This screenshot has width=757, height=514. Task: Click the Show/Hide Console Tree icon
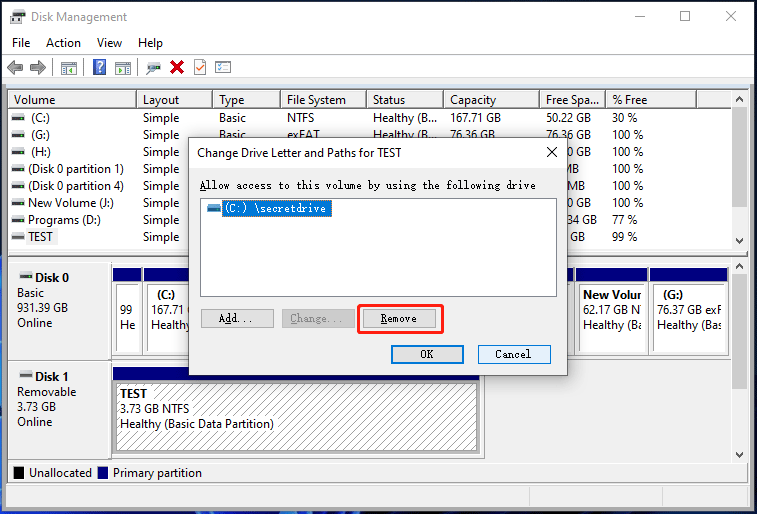tap(69, 68)
